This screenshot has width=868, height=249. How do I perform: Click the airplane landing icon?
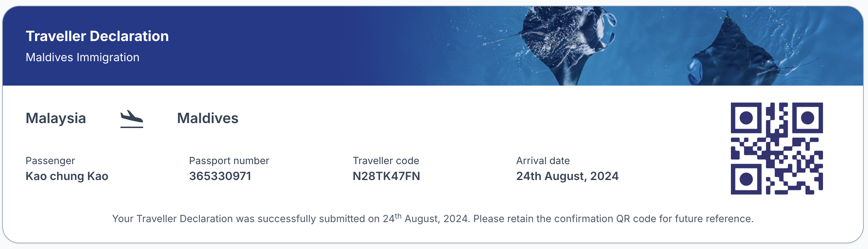132,119
